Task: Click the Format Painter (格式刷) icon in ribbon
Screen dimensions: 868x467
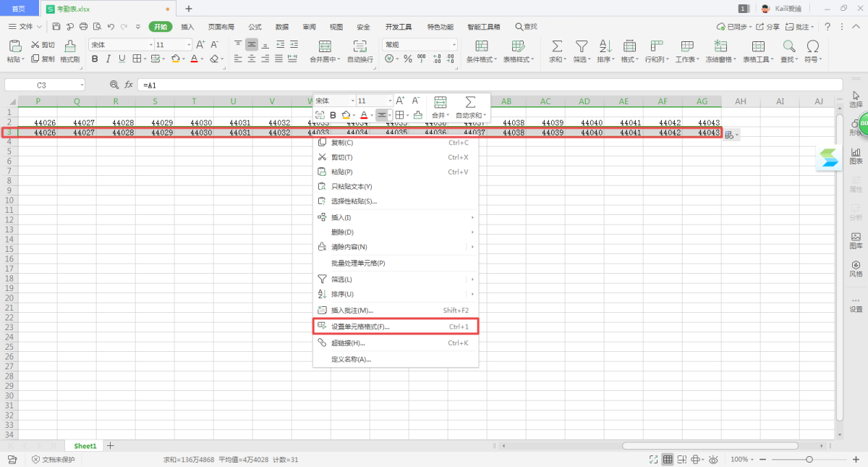Action: (70, 46)
